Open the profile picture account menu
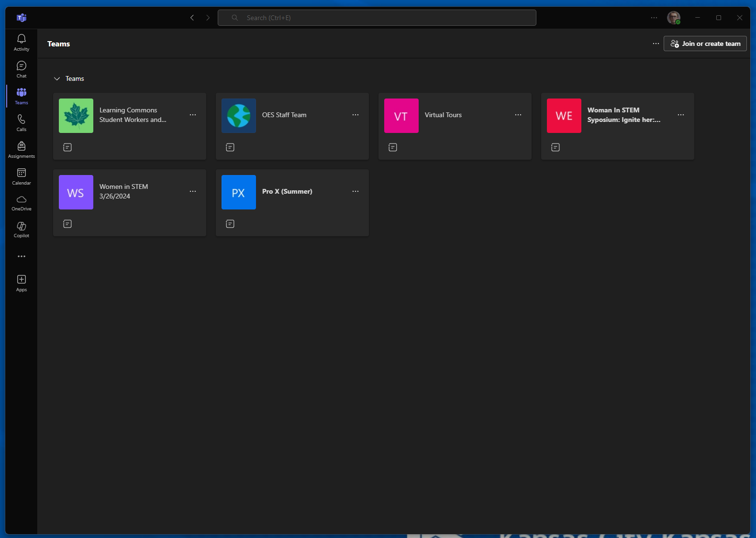This screenshot has width=756, height=538. (674, 18)
